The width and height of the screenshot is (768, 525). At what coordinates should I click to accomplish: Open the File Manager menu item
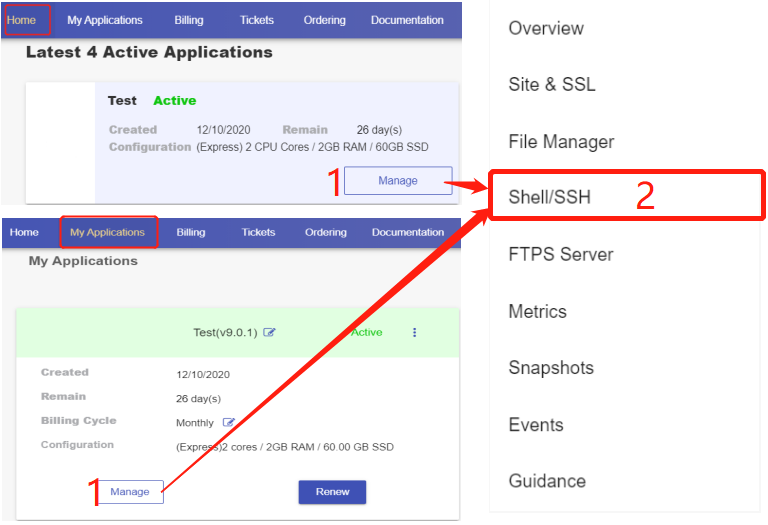(x=561, y=142)
